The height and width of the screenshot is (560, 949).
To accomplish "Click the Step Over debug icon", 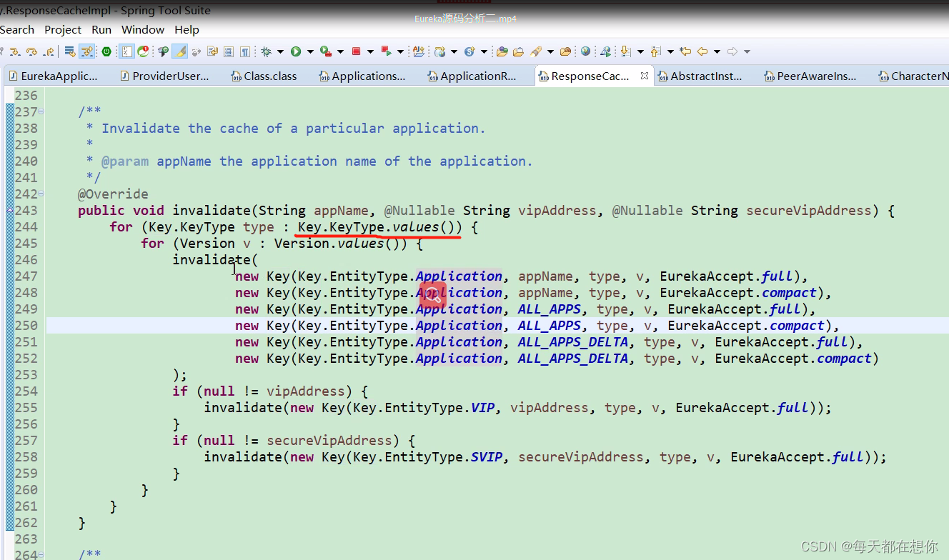I will click(31, 51).
